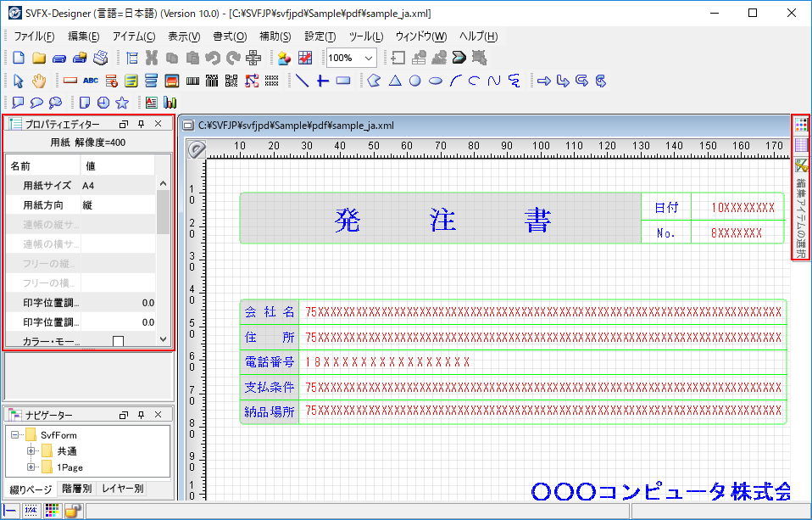Select the circle shape tool
The height and width of the screenshot is (520, 812).
coord(415,81)
